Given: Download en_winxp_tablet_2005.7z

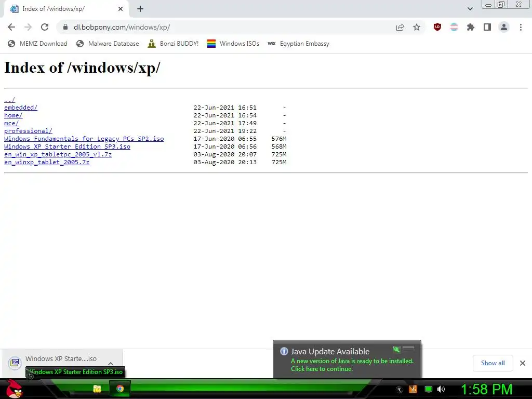Looking at the screenshot, I should click(x=47, y=162).
